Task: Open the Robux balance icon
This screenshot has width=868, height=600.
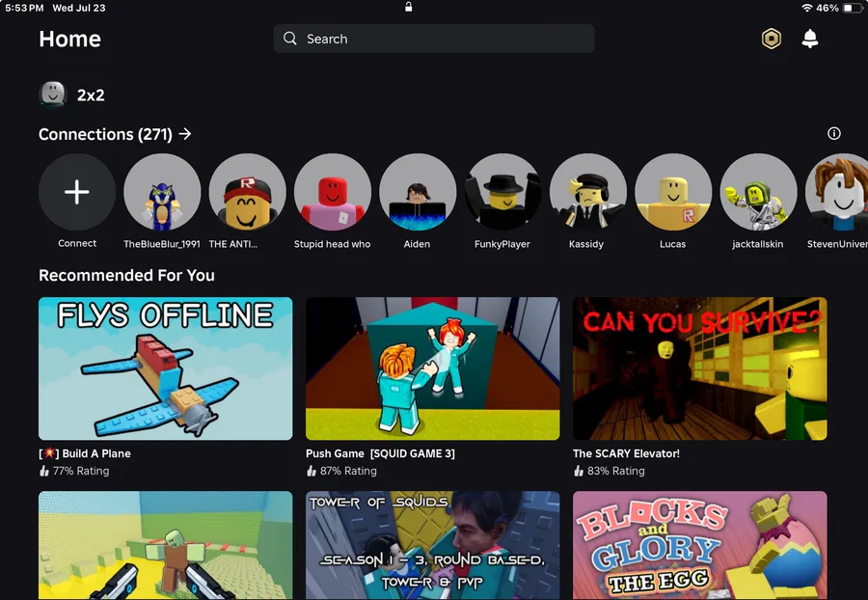Action: [772, 39]
